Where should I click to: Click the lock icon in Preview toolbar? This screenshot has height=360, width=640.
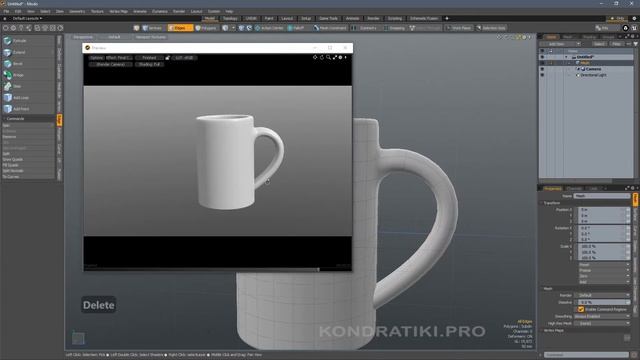(167, 58)
